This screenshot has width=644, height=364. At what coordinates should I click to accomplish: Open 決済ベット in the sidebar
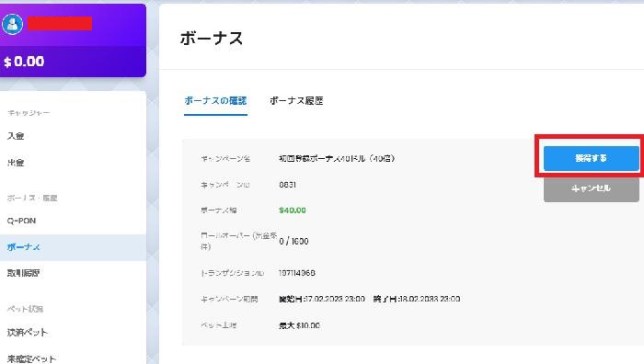tap(27, 332)
